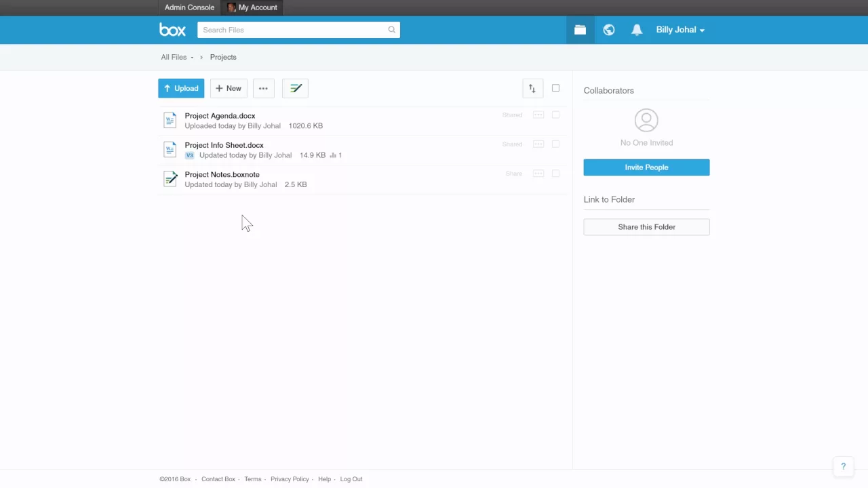Expand the Billy Johal account dropdown
The image size is (868, 488).
point(680,30)
